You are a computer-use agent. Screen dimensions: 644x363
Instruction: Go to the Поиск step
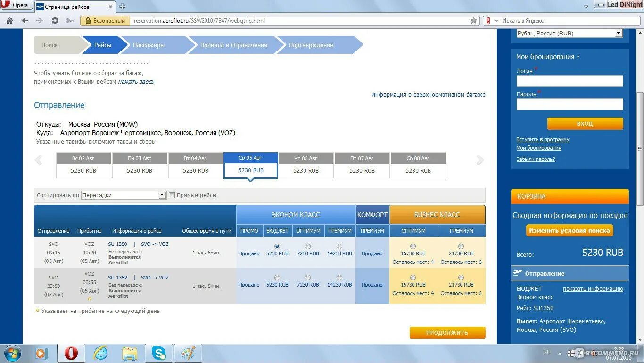57,45
